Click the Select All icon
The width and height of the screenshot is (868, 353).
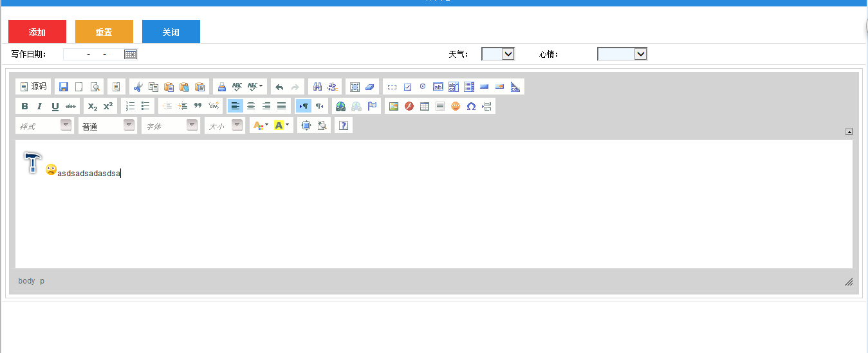tap(355, 87)
